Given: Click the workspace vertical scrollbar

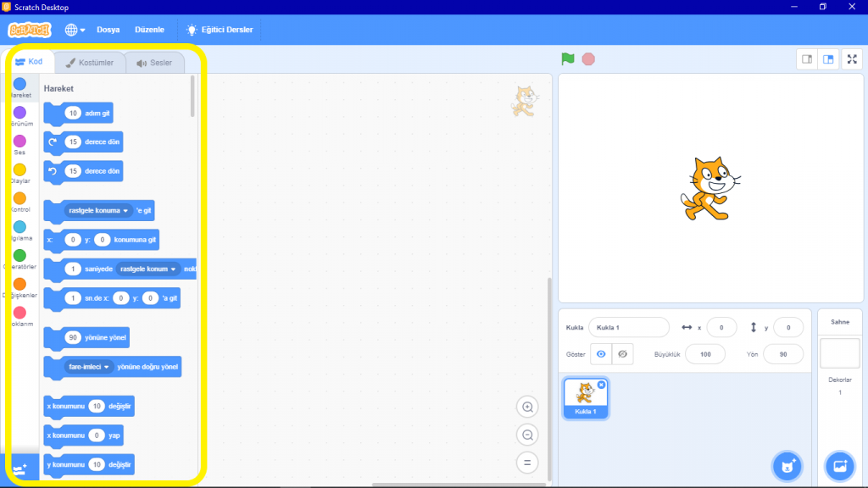Looking at the screenshot, I should [549, 379].
